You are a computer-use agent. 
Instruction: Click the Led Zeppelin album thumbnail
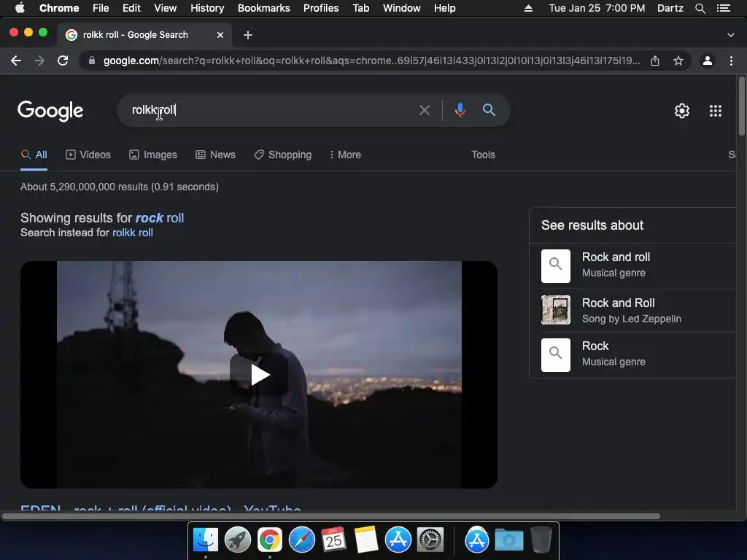[555, 310]
